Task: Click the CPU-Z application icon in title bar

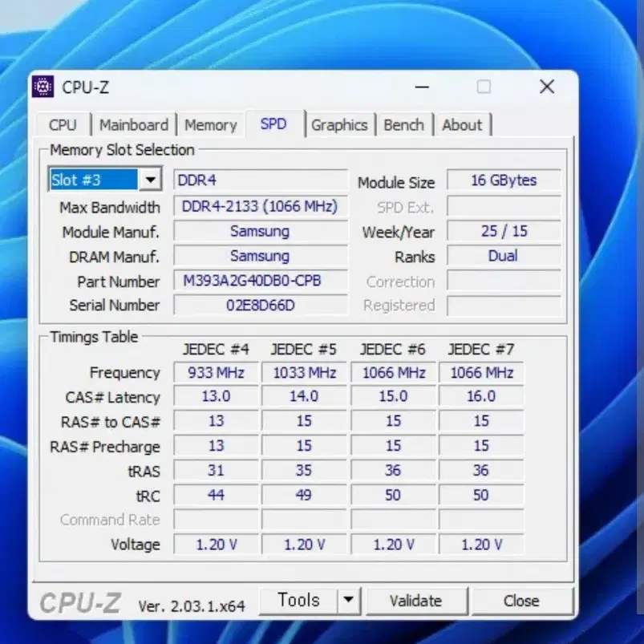Action: (x=43, y=87)
